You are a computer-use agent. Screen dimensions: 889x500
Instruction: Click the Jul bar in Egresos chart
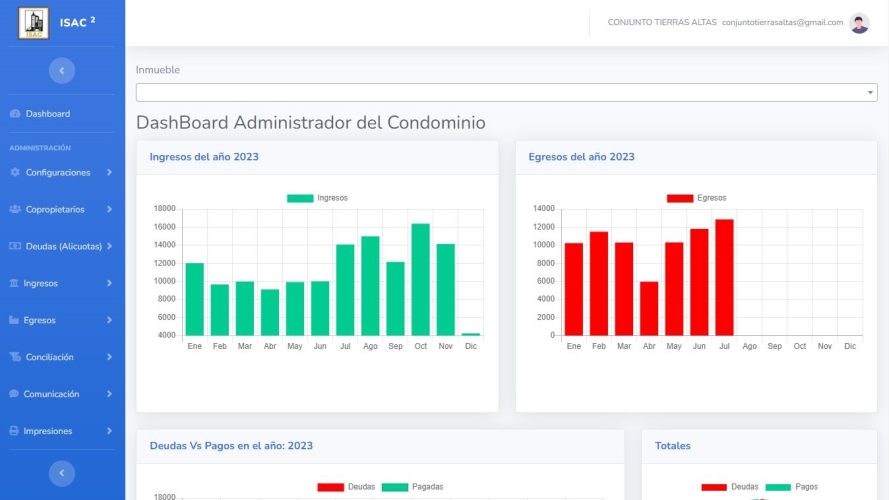point(725,277)
